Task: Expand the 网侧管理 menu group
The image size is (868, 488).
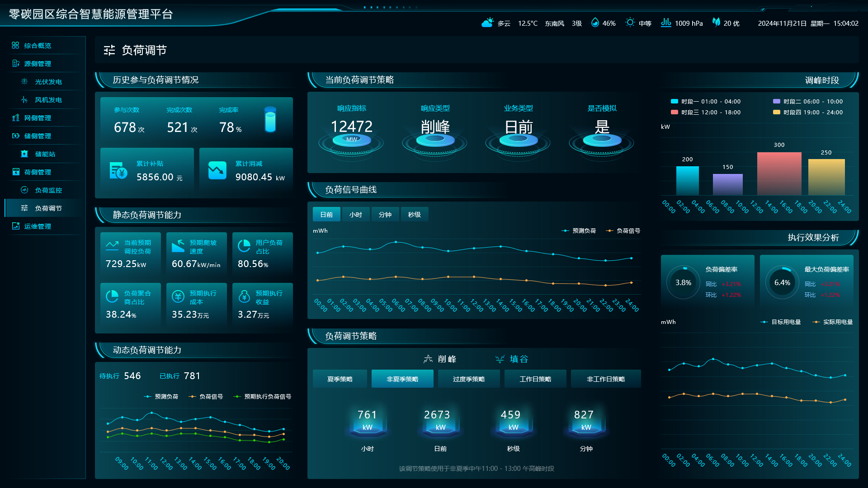Action: click(x=38, y=118)
